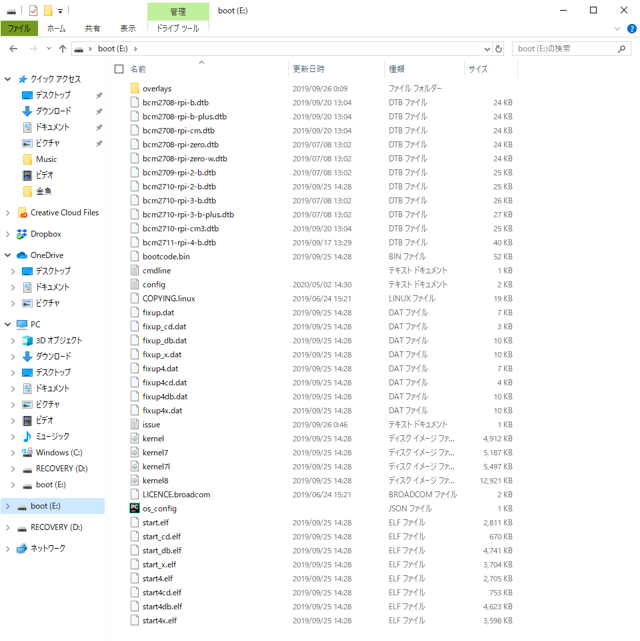This screenshot has width=640, height=641.
Task: Expand the ribbon with chevron
Action: (617, 29)
